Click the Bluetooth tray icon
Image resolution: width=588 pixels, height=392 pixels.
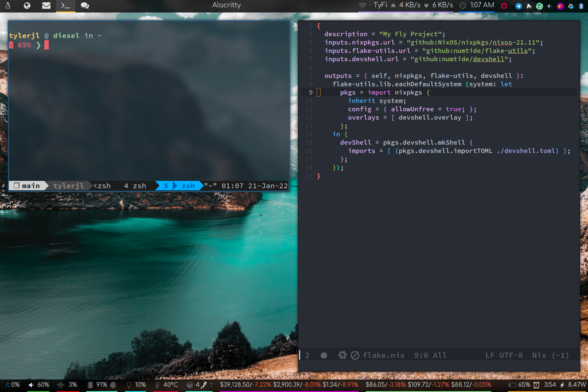pyautogui.click(x=581, y=6)
